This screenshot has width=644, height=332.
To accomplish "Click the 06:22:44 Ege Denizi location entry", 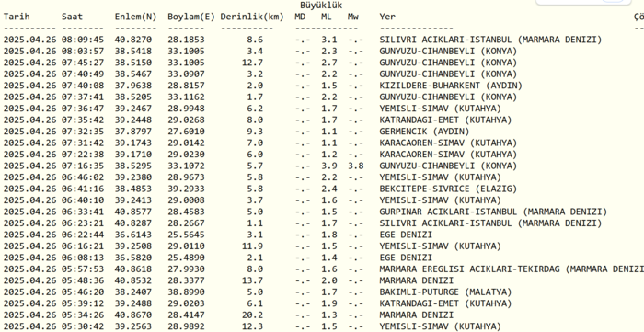I will [x=406, y=235].
